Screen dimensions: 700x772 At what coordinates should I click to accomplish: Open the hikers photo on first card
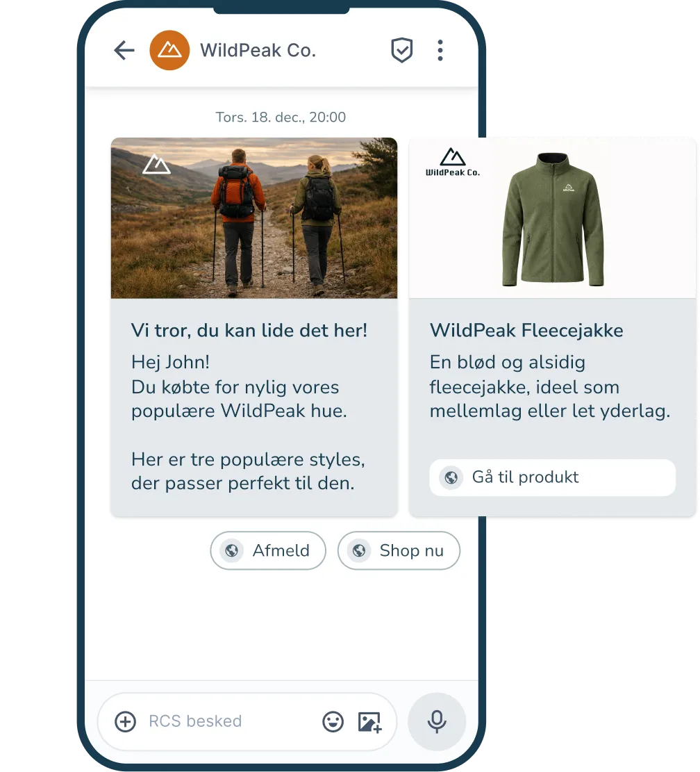click(x=254, y=218)
